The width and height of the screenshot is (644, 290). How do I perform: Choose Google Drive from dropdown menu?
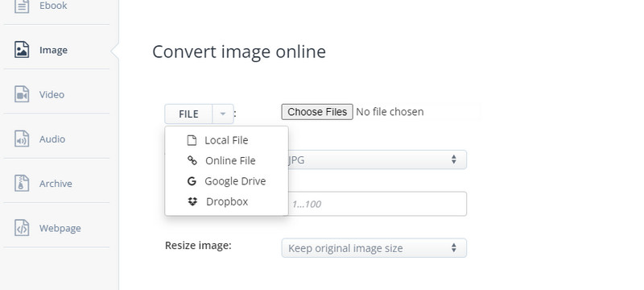[x=226, y=181]
